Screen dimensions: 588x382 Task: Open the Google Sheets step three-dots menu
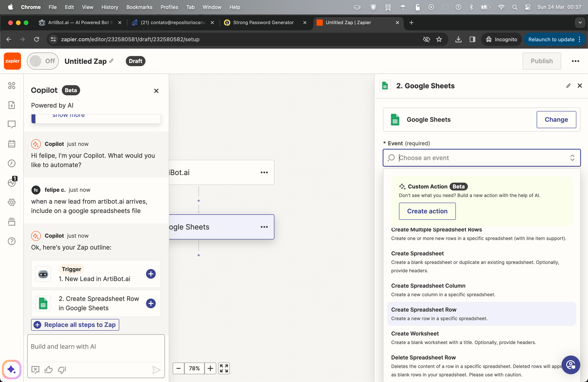point(264,227)
